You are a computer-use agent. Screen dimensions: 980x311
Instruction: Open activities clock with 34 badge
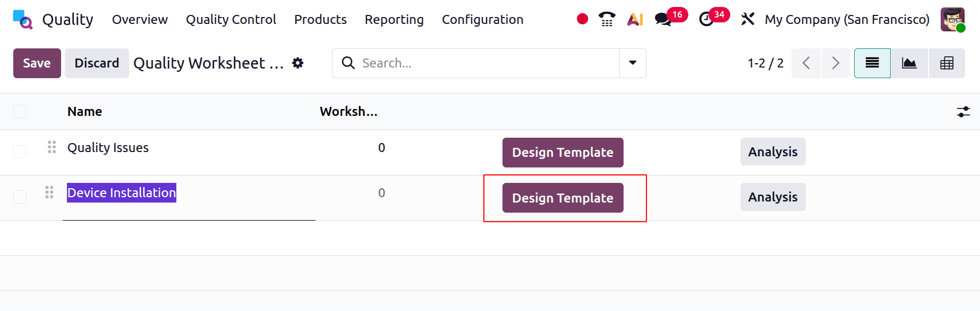[713, 18]
